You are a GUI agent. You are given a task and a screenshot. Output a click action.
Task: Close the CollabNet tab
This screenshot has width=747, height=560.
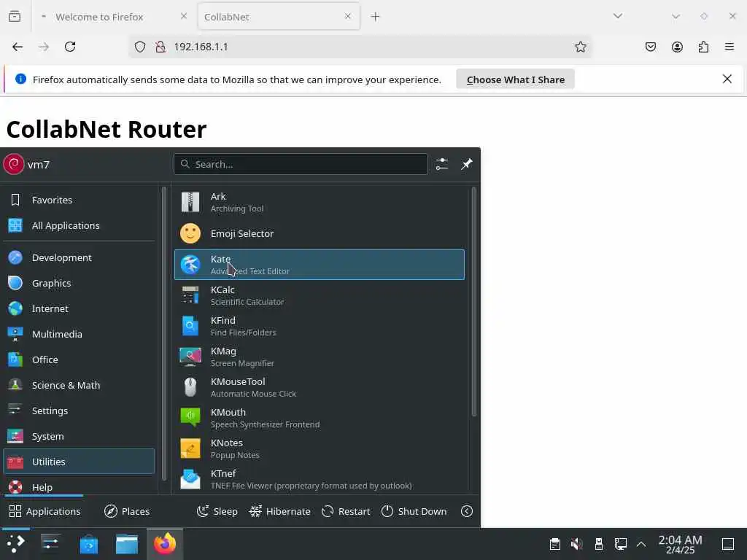coord(348,16)
